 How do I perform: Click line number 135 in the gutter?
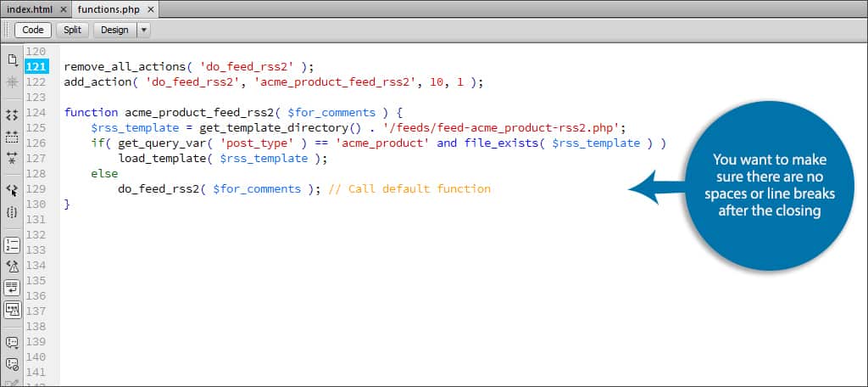click(x=36, y=281)
